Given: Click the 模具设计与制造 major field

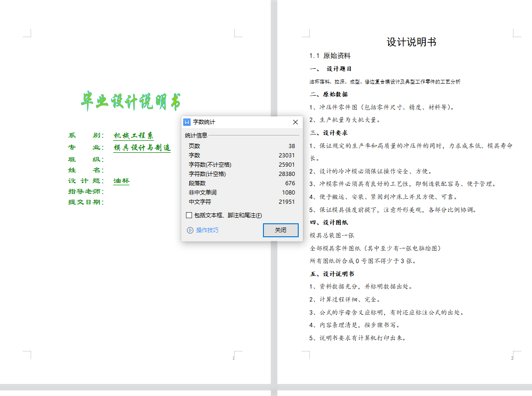Looking at the screenshot, I should point(142,148).
